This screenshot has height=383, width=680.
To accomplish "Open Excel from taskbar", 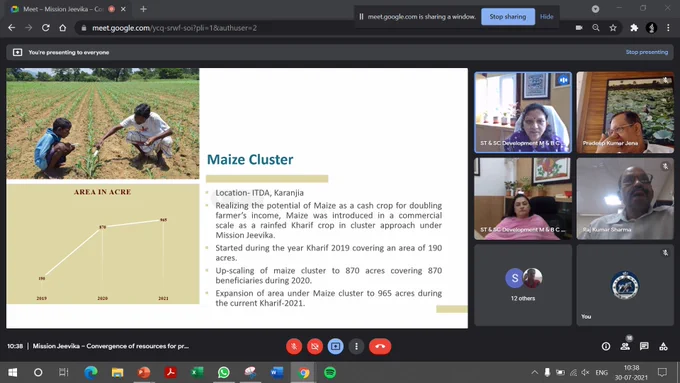I will [x=197, y=372].
